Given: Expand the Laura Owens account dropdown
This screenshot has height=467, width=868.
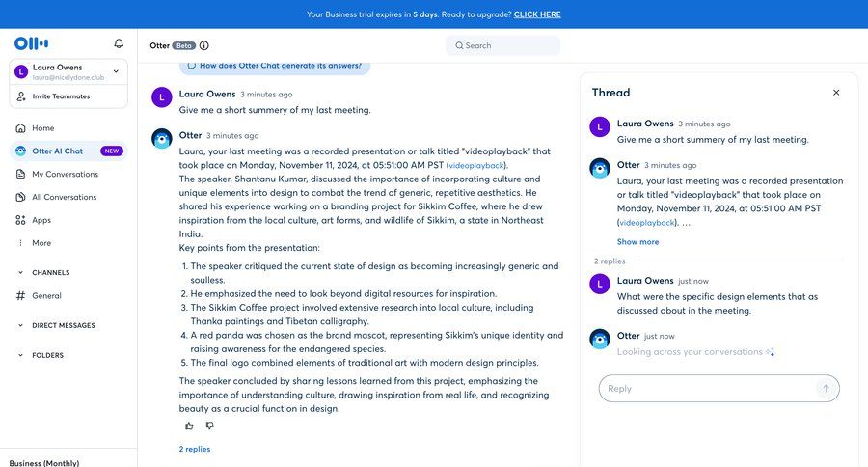Looking at the screenshot, I should 116,70.
